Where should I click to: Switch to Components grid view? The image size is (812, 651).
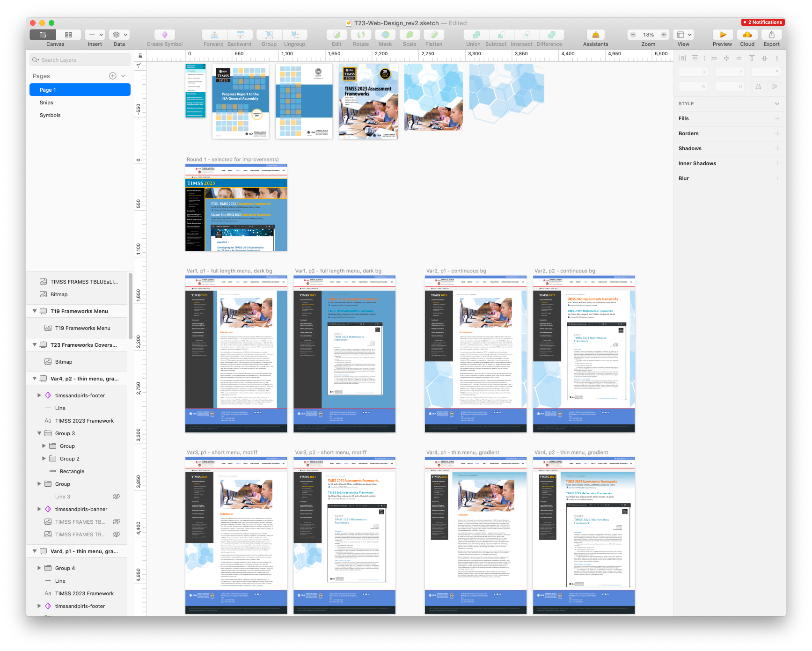[68, 35]
